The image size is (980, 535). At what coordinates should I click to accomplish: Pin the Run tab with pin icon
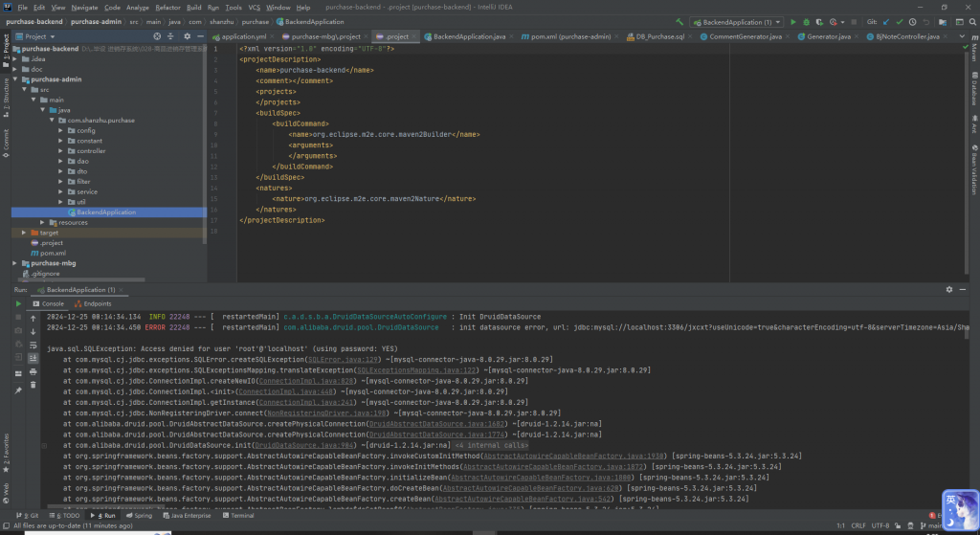tap(18, 390)
